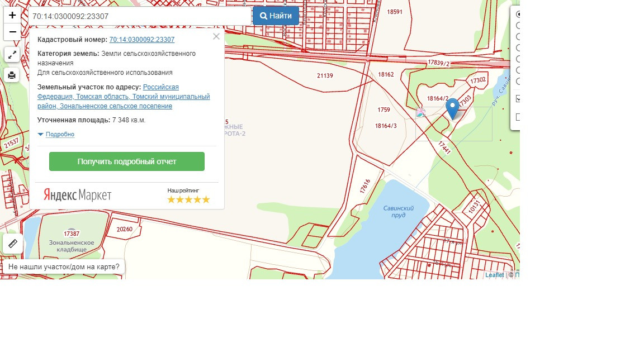This screenshot has width=644, height=362.
Task: Click the five-star rating icons
Action: [x=188, y=199]
